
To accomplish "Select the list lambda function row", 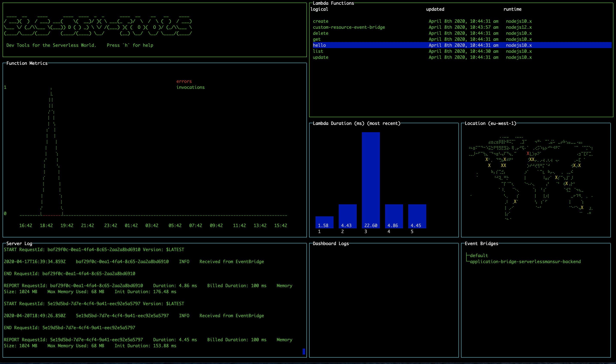I will pyautogui.click(x=318, y=51).
